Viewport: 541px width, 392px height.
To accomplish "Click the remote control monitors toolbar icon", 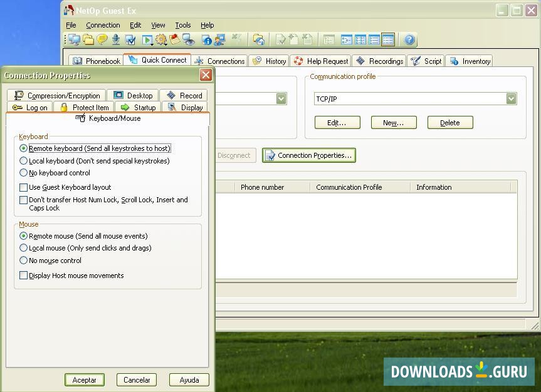I will (75, 40).
